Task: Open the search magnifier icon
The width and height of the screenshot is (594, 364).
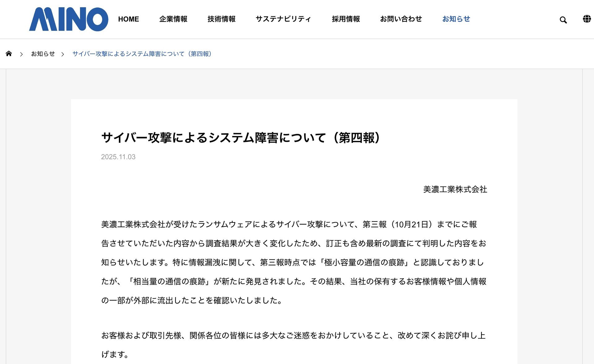Action: click(563, 20)
